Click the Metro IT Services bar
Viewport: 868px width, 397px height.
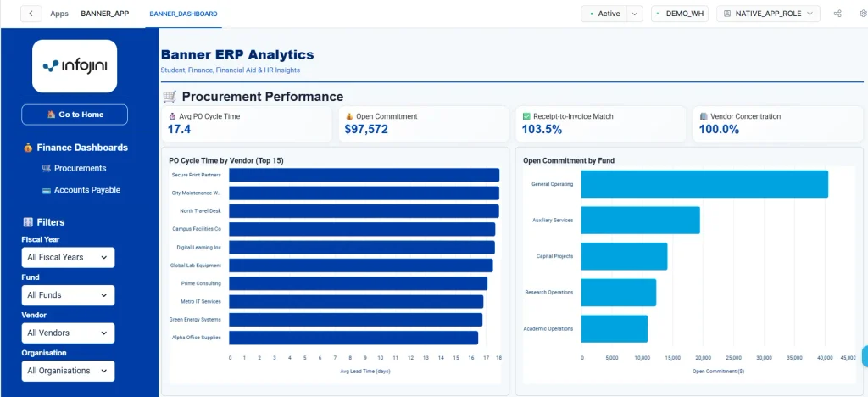(356, 302)
